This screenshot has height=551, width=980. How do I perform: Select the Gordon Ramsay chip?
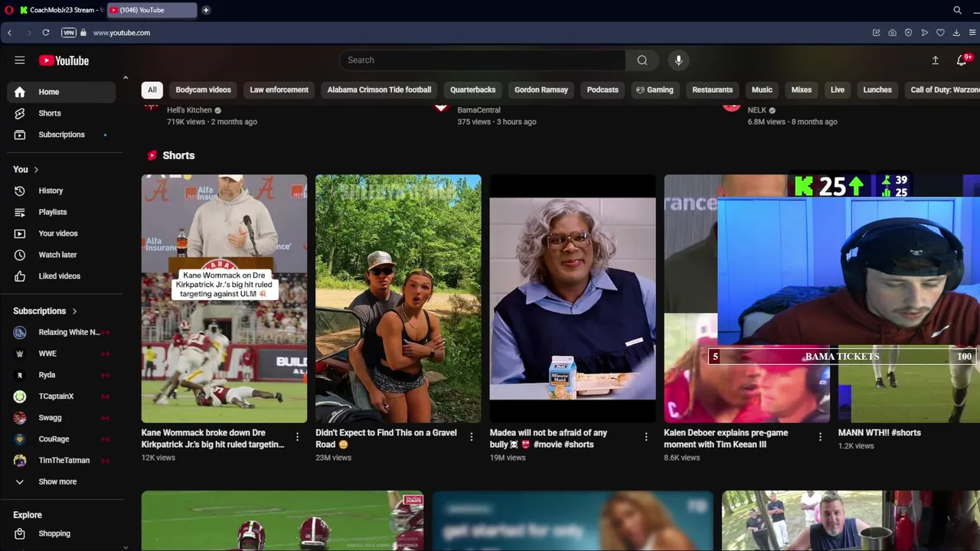tap(541, 90)
